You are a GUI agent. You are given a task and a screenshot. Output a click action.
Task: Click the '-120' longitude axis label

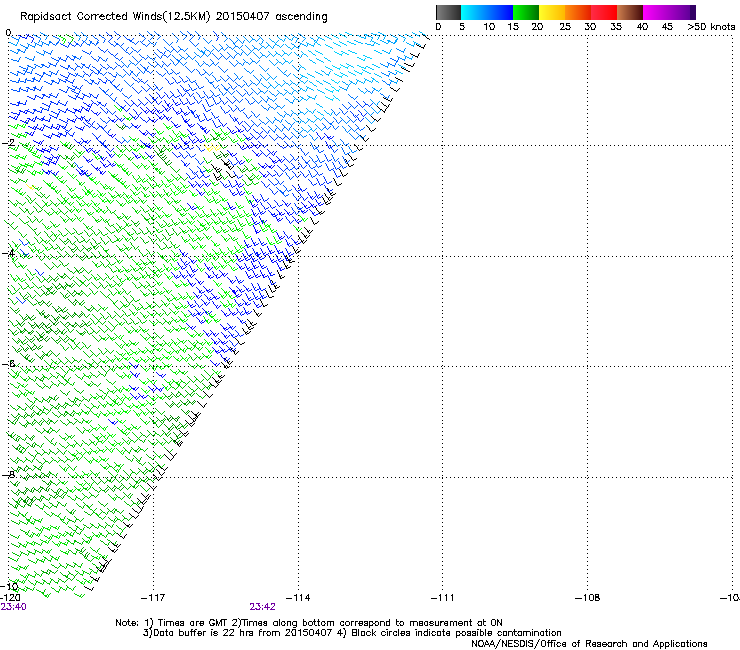coord(10,598)
